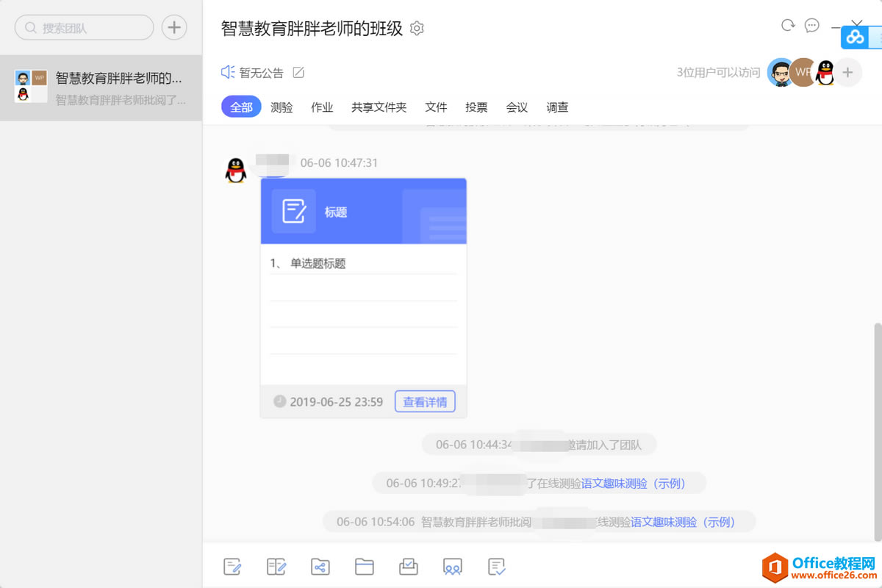This screenshot has height=588, width=882.
Task: Click the 3位用户可以访问 text
Action: pyautogui.click(x=718, y=73)
